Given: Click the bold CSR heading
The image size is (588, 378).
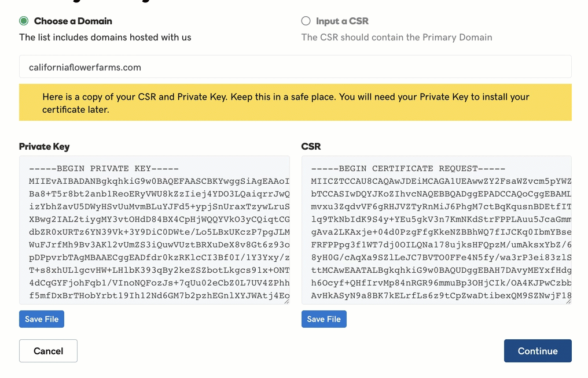Looking at the screenshot, I should pos(311,146).
